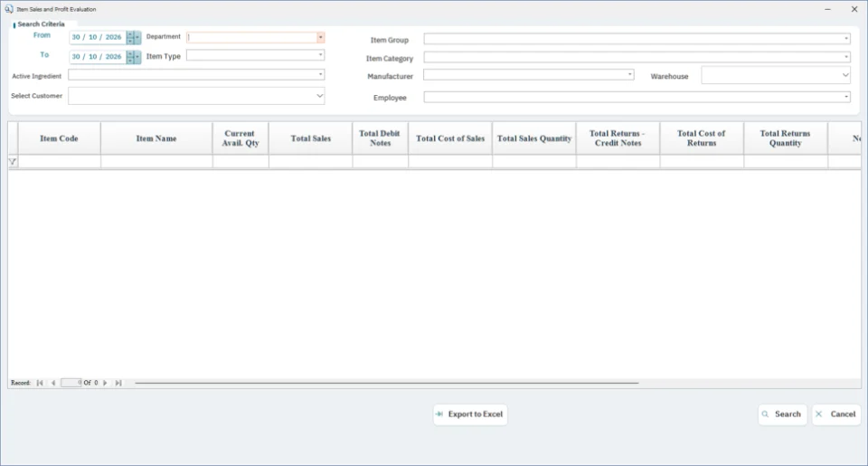Jump to the last record
The width and height of the screenshot is (868, 466).
[118, 383]
